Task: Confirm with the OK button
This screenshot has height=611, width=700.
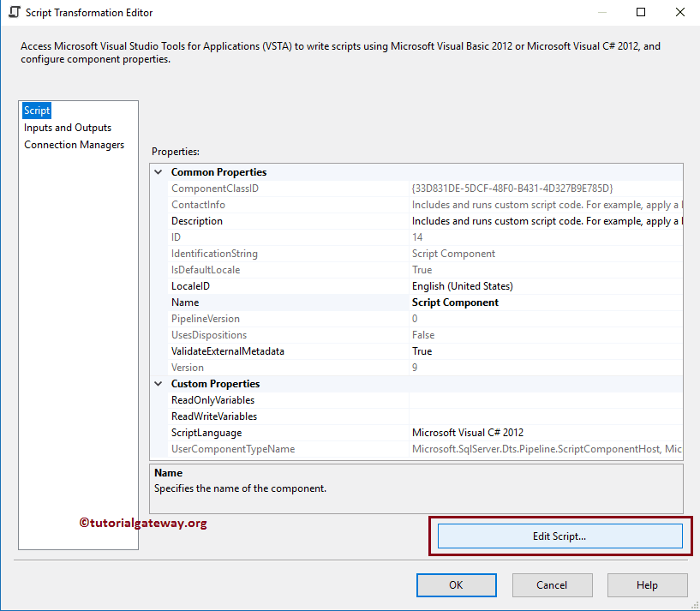Action: click(x=457, y=585)
